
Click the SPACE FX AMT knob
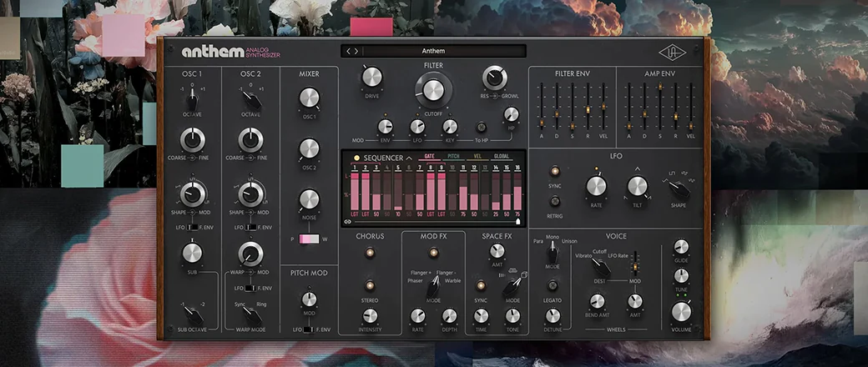pyautogui.click(x=497, y=251)
